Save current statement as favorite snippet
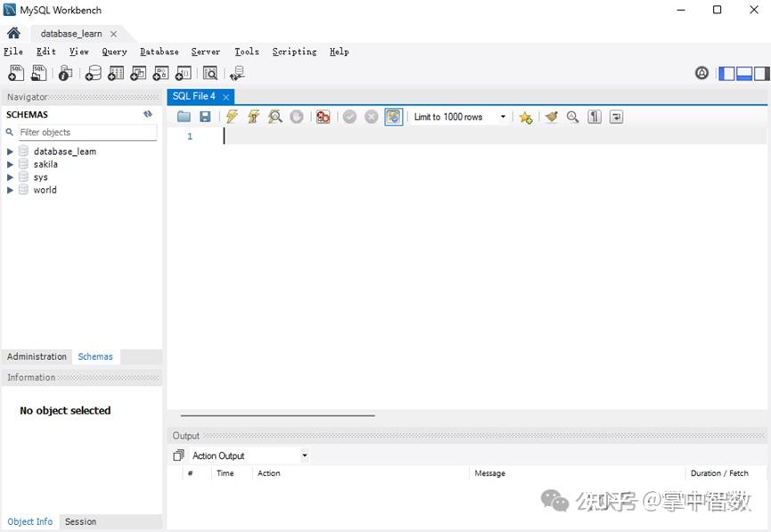Viewport: 771px width, 532px height. coord(526,117)
